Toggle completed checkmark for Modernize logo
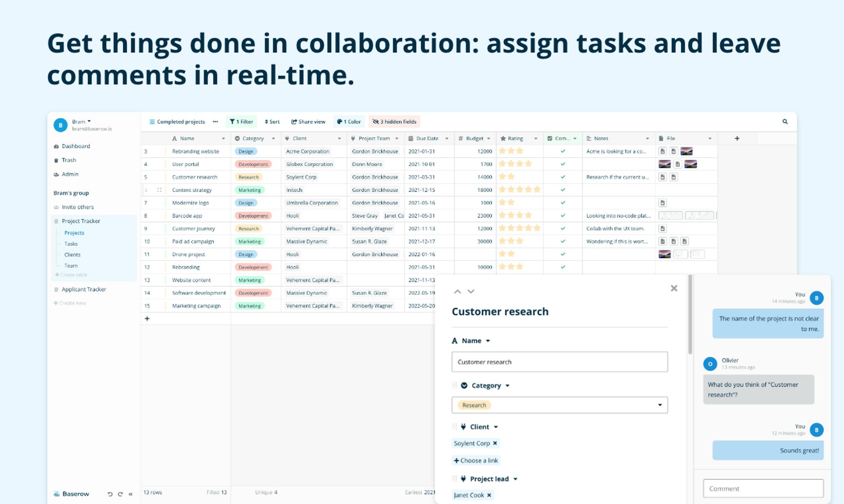Image resolution: width=844 pixels, height=504 pixels. point(563,202)
